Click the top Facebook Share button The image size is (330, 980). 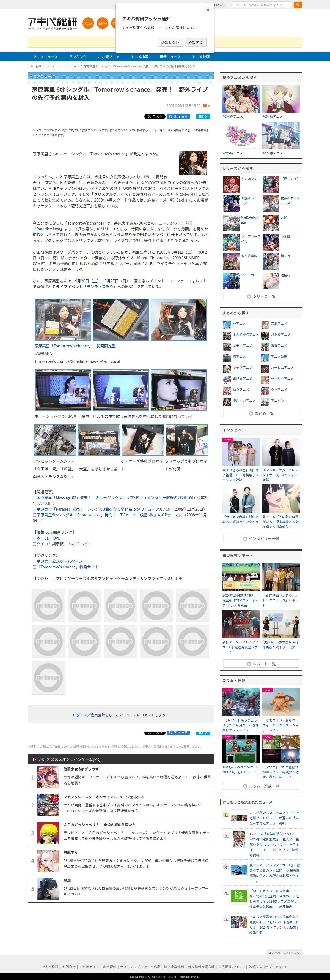[x=178, y=116]
